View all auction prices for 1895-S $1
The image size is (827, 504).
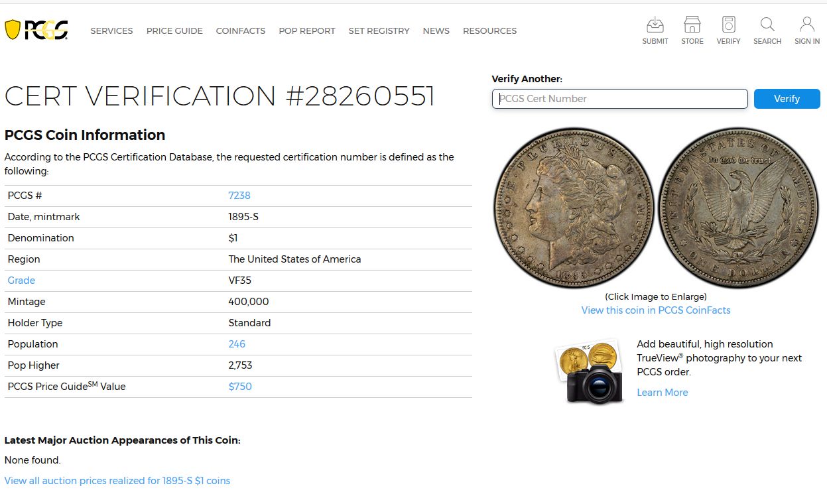[x=117, y=481]
